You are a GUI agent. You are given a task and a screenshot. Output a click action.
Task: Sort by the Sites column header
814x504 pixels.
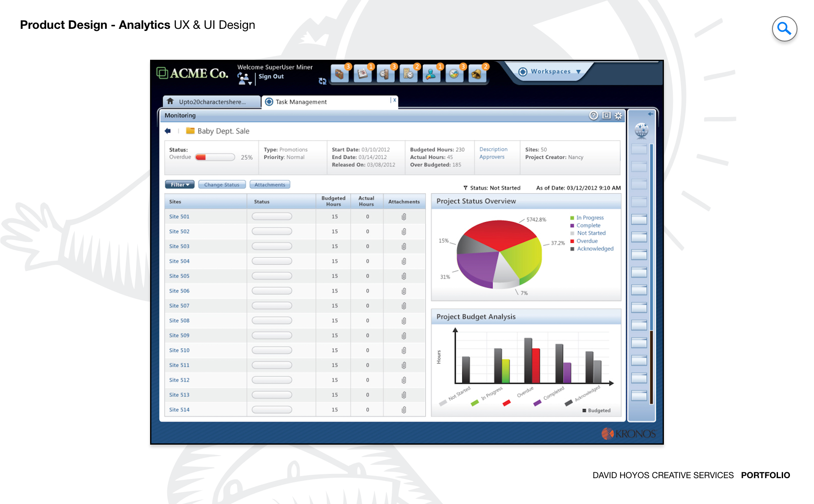206,201
